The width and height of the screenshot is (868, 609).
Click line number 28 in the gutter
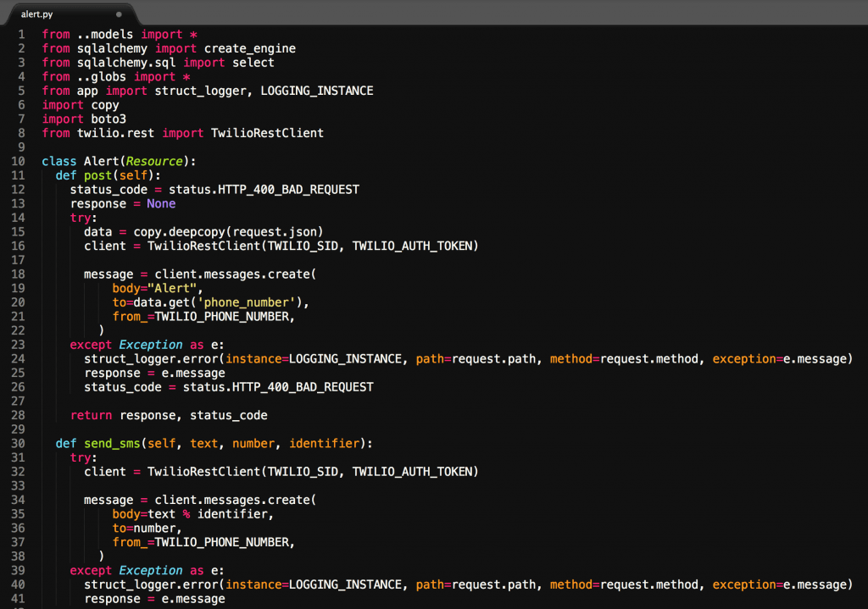(18, 415)
